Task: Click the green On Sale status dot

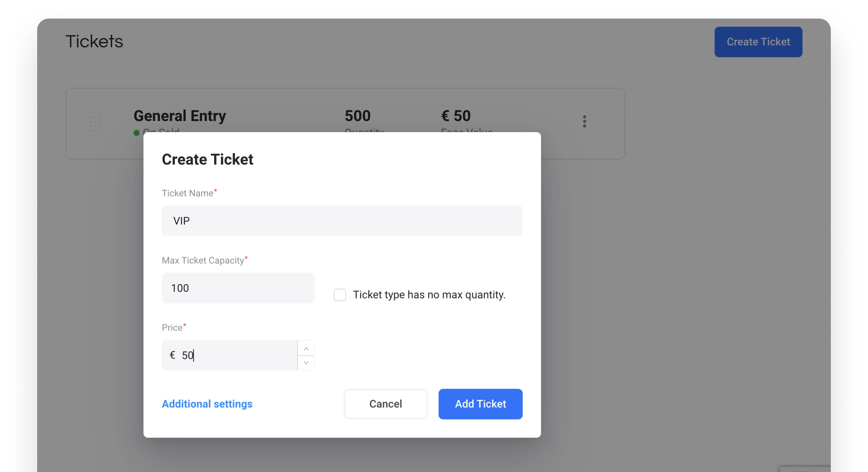Action: point(137,133)
